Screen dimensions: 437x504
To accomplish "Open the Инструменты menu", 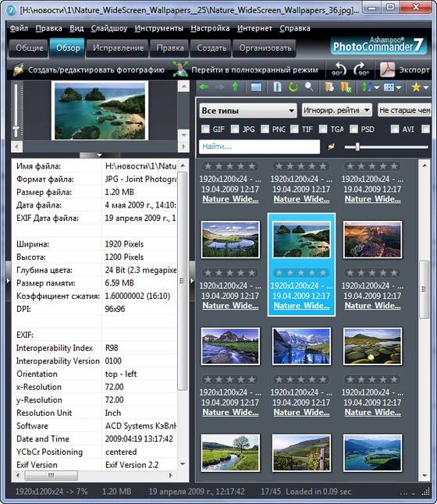I will tap(159, 28).
